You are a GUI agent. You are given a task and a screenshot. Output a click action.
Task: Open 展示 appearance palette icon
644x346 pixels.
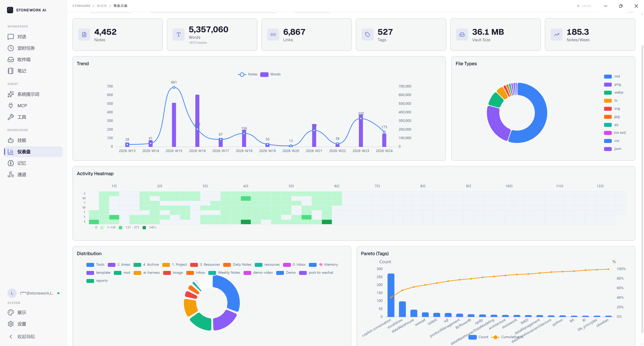(x=11, y=312)
